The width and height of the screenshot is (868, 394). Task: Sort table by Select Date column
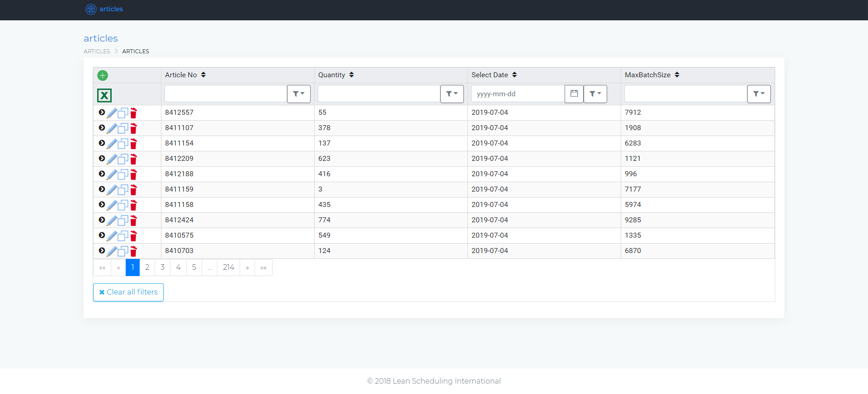(514, 75)
